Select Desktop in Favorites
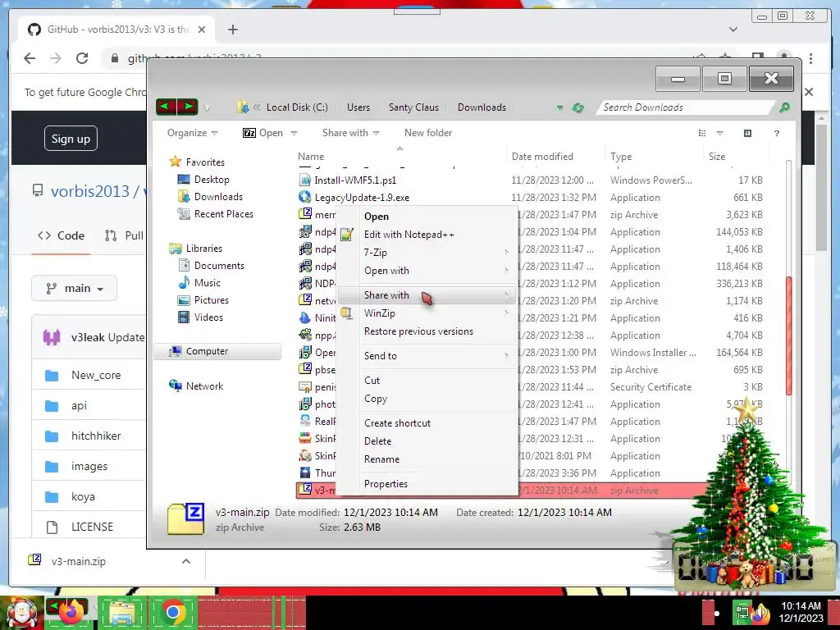 (212, 180)
